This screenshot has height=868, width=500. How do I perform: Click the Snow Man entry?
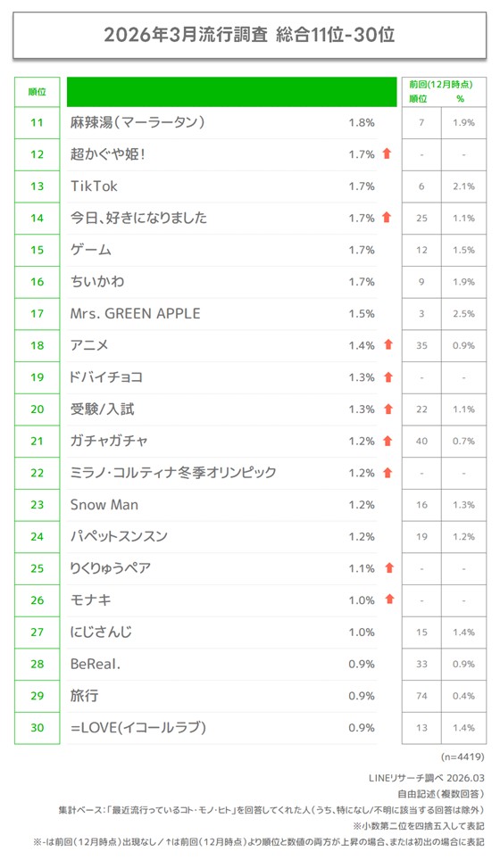(x=104, y=505)
